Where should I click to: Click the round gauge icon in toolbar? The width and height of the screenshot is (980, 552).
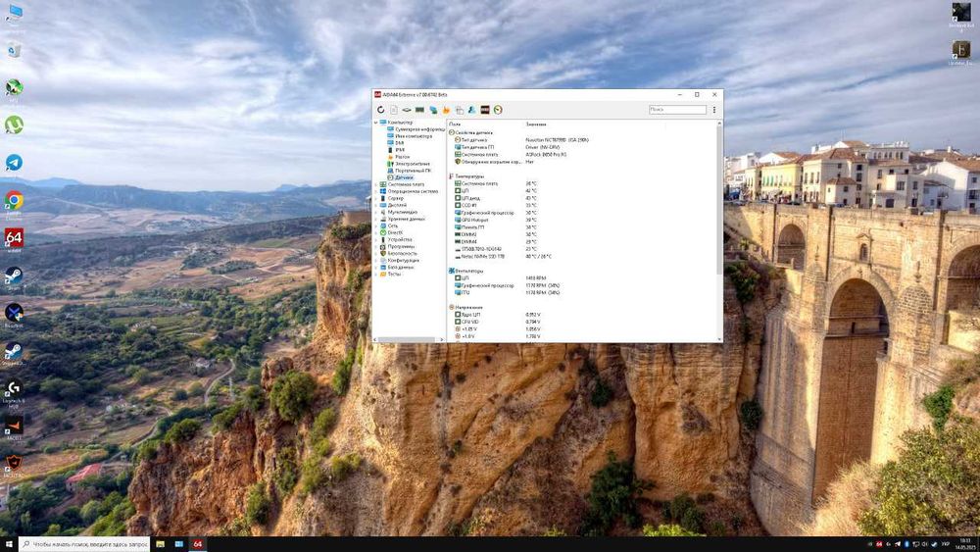[x=498, y=110]
